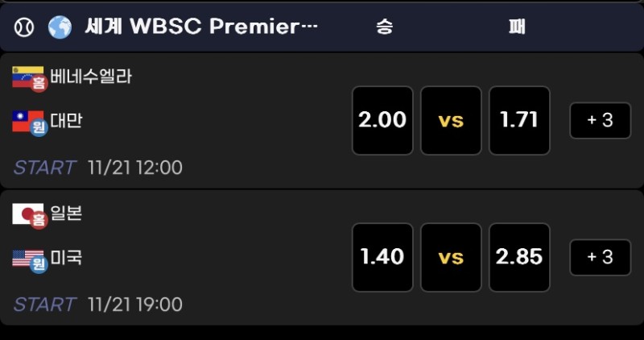644x340 pixels.
Task: Click the USA flag icon
Action: point(28,259)
